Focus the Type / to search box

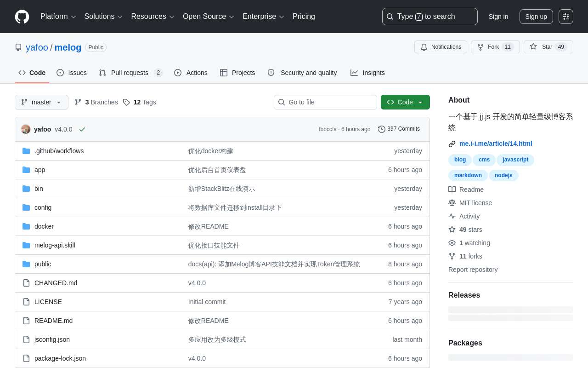click(x=430, y=17)
